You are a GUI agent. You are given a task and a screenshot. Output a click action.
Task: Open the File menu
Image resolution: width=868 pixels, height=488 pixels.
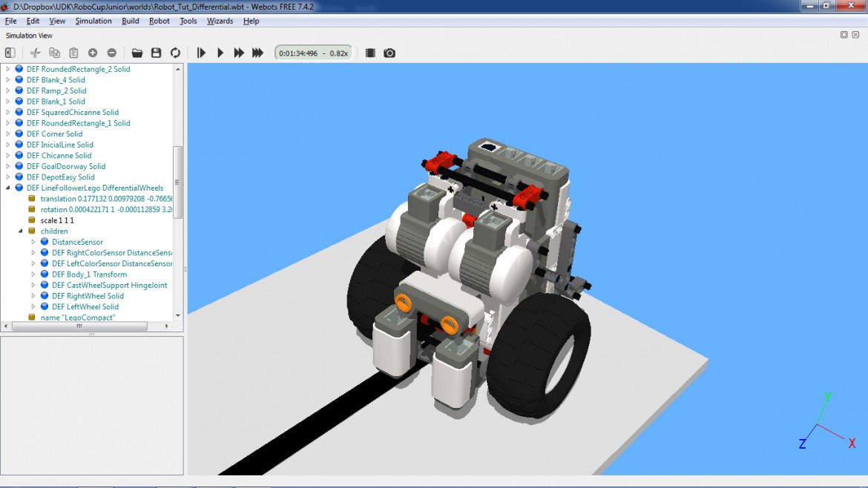tap(10, 21)
